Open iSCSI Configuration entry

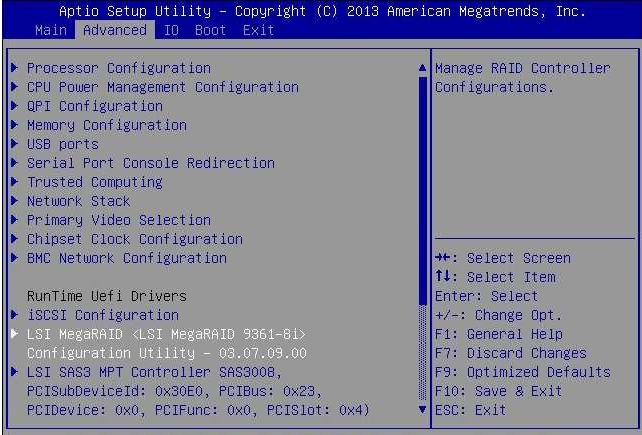pyautogui.click(x=103, y=315)
